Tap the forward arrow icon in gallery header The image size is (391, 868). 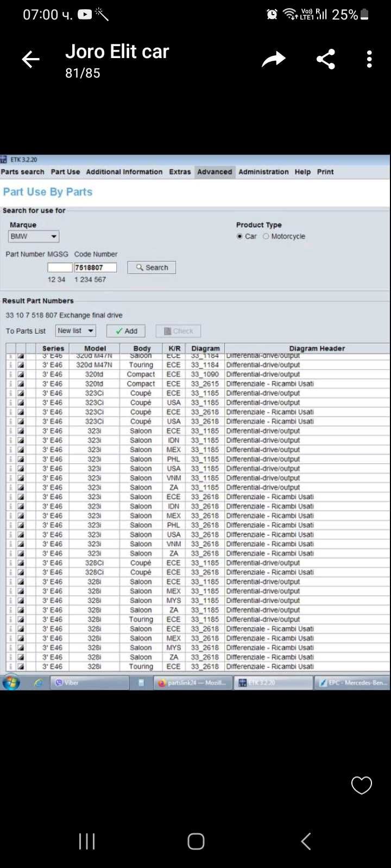[x=273, y=59]
